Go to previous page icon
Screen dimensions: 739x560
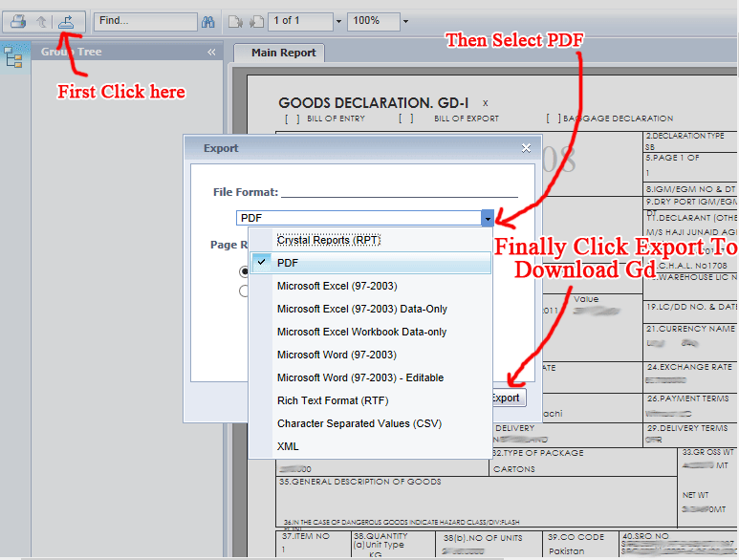click(235, 22)
